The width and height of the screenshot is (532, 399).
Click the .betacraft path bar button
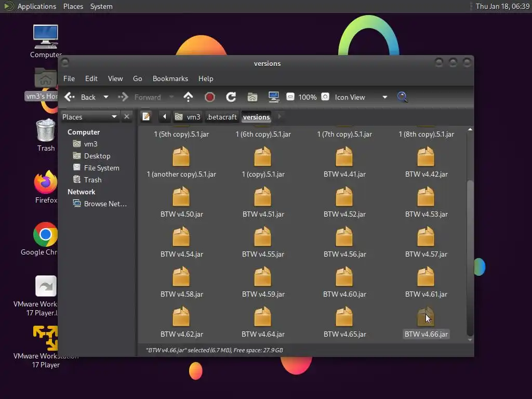[x=222, y=117]
